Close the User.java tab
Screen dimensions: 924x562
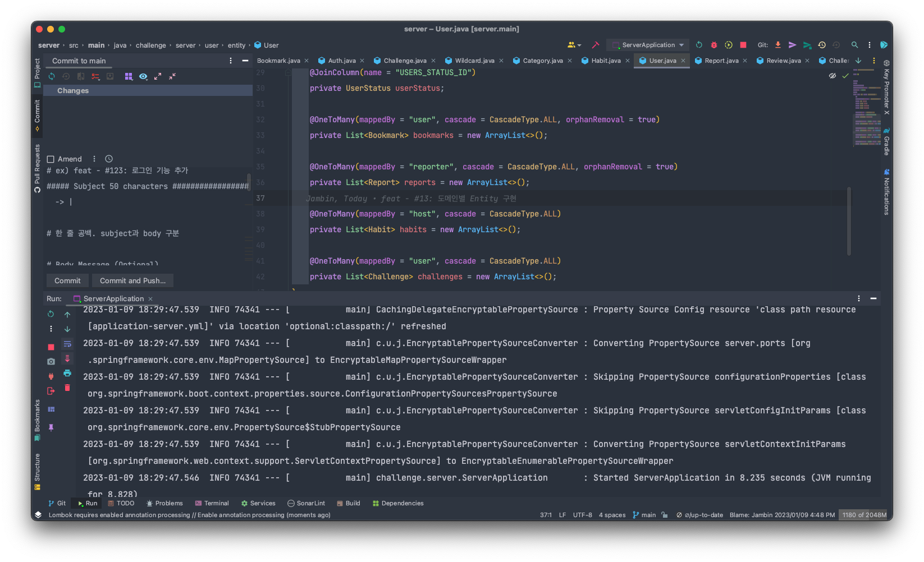click(683, 61)
